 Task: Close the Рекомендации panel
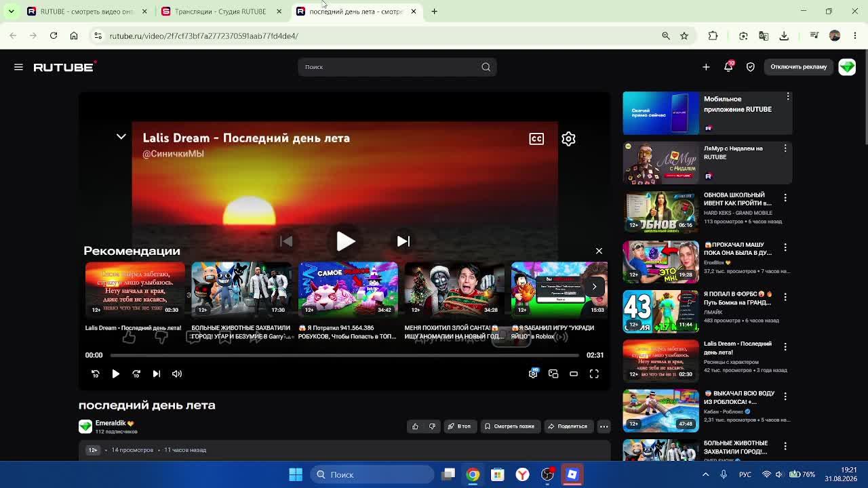[x=599, y=251]
